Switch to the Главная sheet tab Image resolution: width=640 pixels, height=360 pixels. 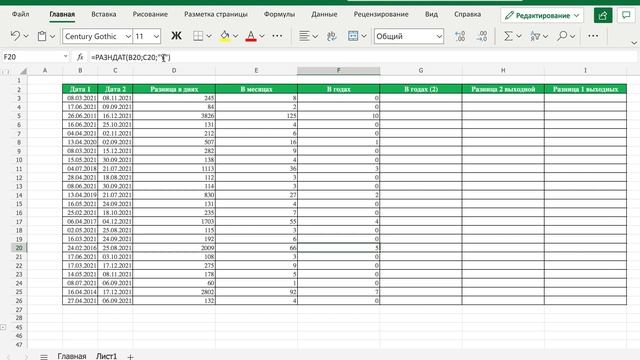click(72, 356)
